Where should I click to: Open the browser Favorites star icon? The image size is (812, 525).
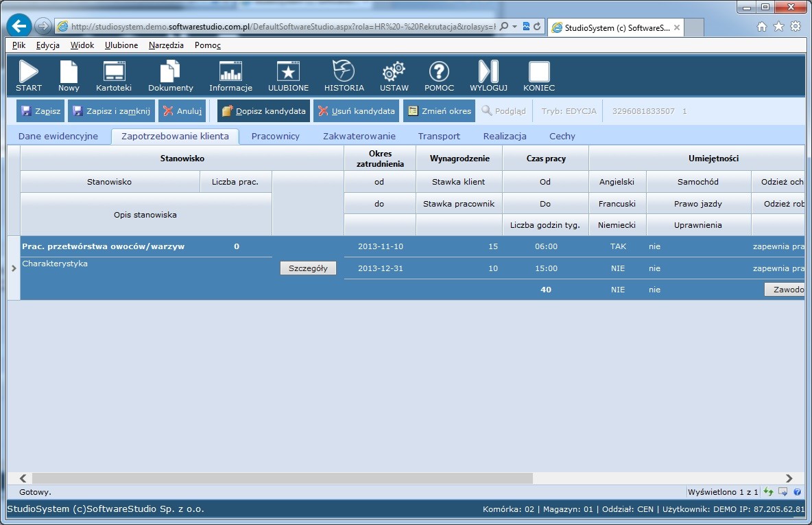[x=778, y=27]
